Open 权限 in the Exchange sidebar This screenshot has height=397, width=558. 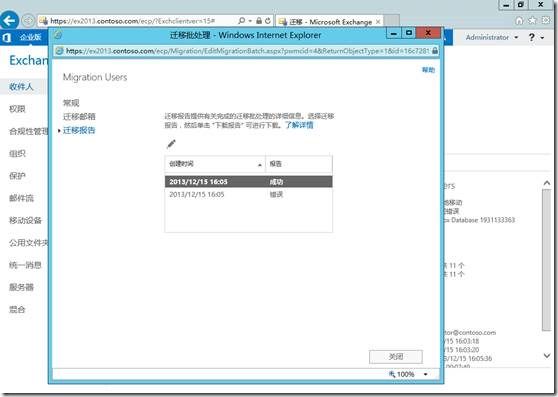tap(17, 109)
